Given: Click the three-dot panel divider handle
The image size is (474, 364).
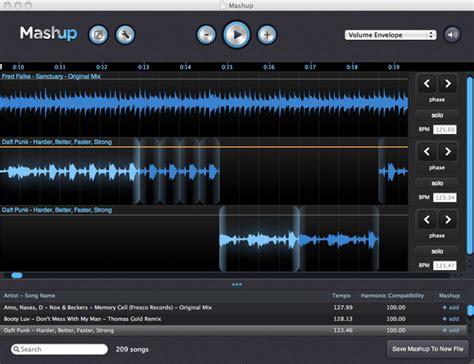Looking at the screenshot, I should pyautogui.click(x=237, y=284).
